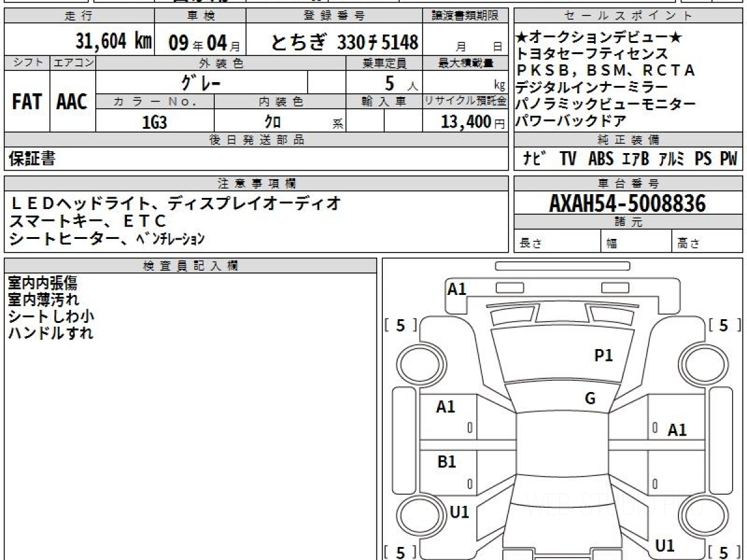This screenshot has width=747, height=560.
Task: Click the PS equipment label
Action: (x=703, y=159)
